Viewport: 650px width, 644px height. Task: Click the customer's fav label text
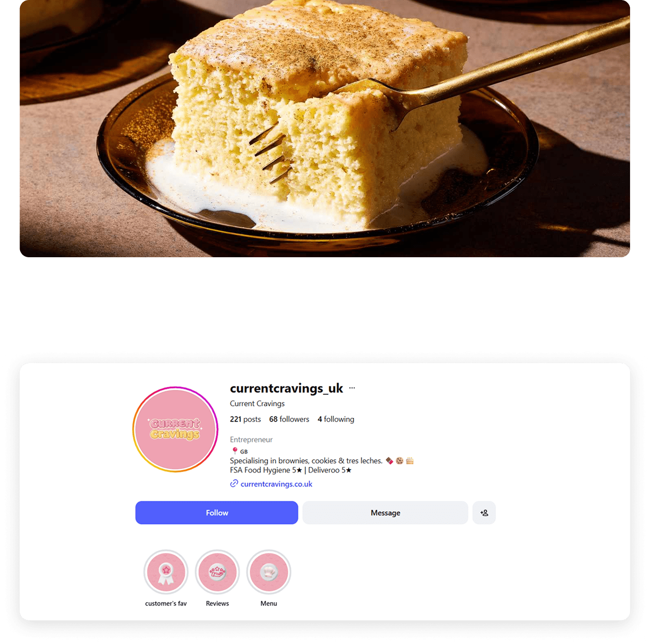coord(166,604)
